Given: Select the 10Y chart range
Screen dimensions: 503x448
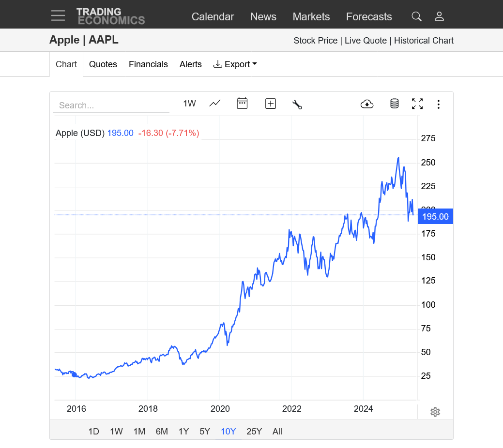Looking at the screenshot, I should pyautogui.click(x=229, y=432).
